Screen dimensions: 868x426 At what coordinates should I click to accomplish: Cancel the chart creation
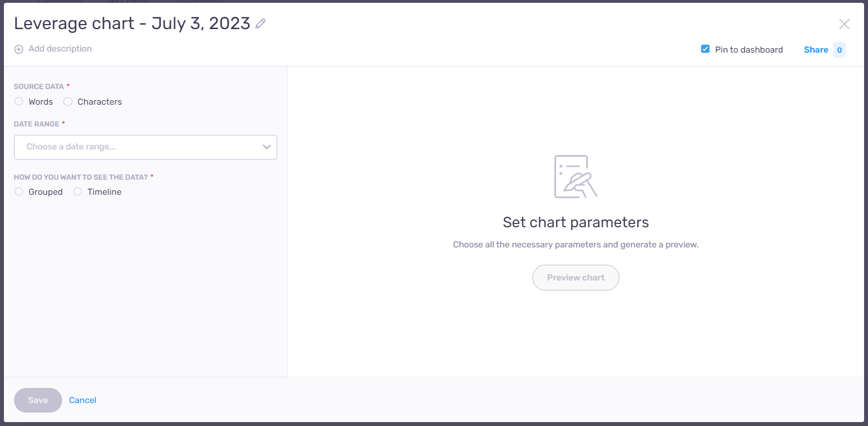click(82, 400)
